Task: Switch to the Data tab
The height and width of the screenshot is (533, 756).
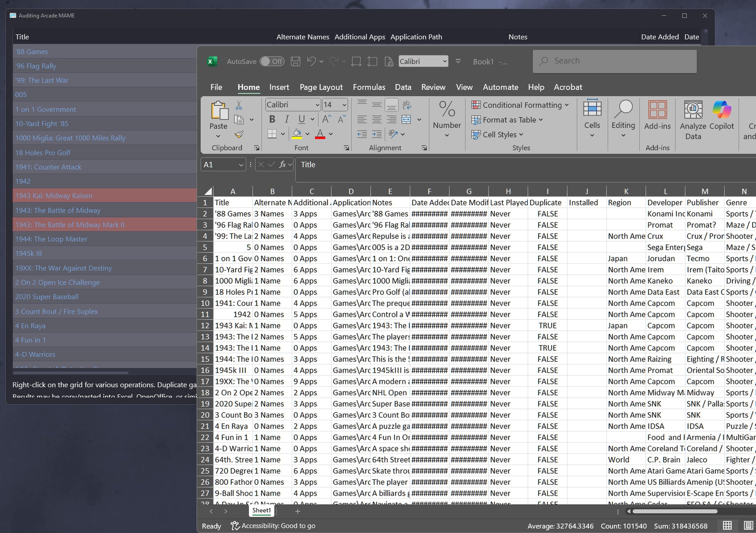Action: tap(403, 87)
